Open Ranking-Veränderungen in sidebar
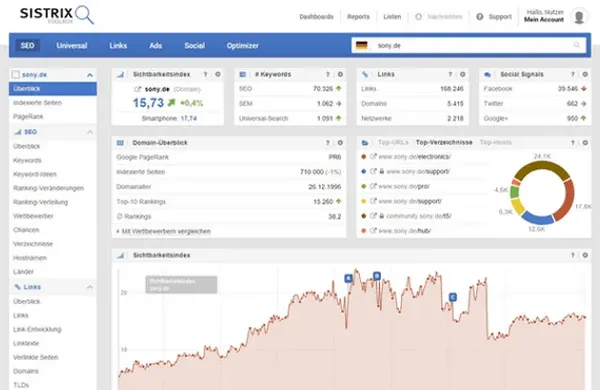The width and height of the screenshot is (600, 390). pos(49,188)
